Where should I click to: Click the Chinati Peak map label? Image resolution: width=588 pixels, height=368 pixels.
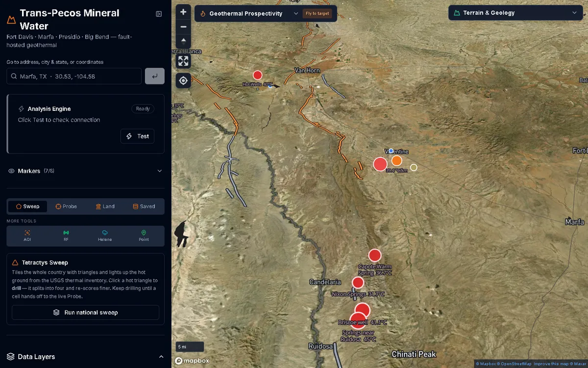click(414, 354)
